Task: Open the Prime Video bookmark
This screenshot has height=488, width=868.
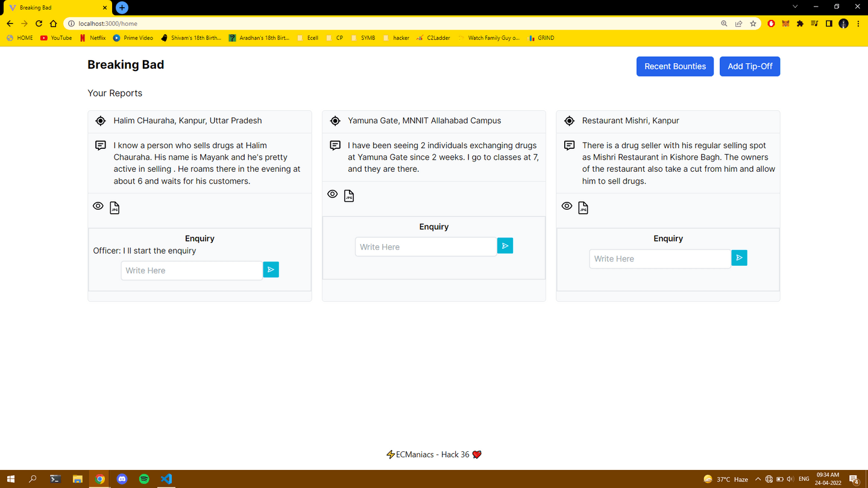Action: tap(133, 38)
